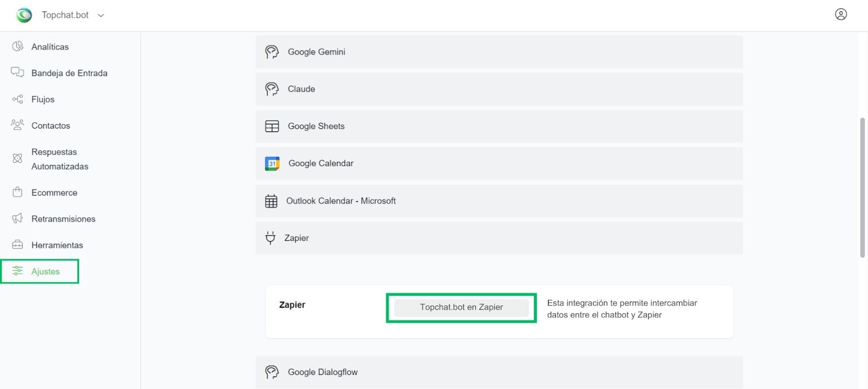Open the Ecommerce section
The image size is (868, 389).
point(54,193)
